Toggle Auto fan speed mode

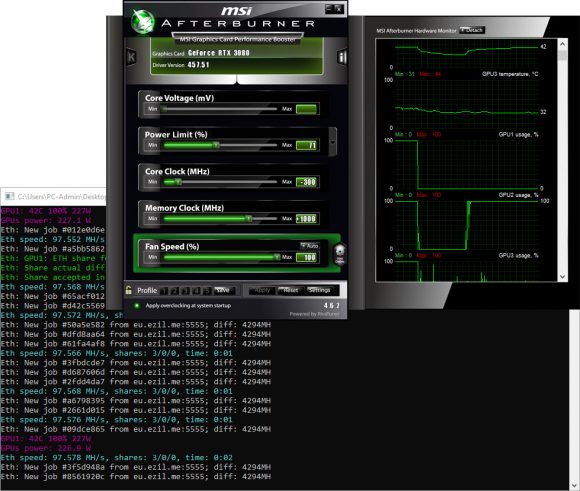[x=310, y=246]
